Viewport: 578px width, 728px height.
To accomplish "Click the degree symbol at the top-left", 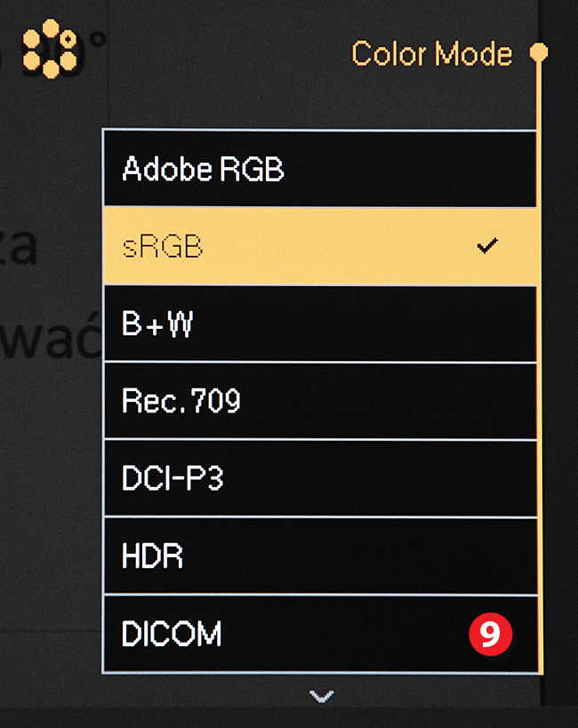I will 96,41.
